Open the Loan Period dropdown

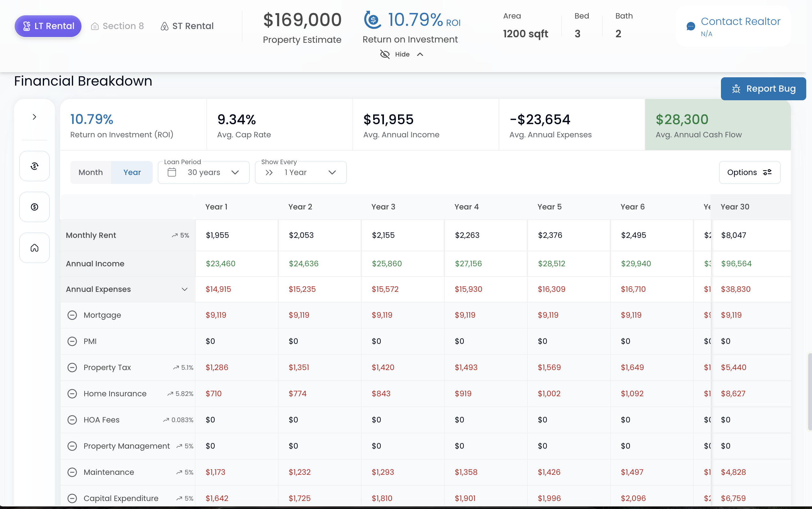pos(204,172)
